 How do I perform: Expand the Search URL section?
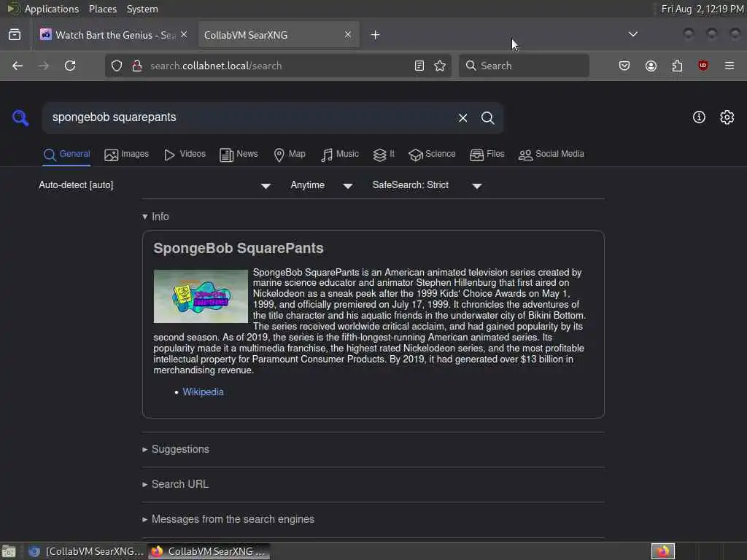175,484
